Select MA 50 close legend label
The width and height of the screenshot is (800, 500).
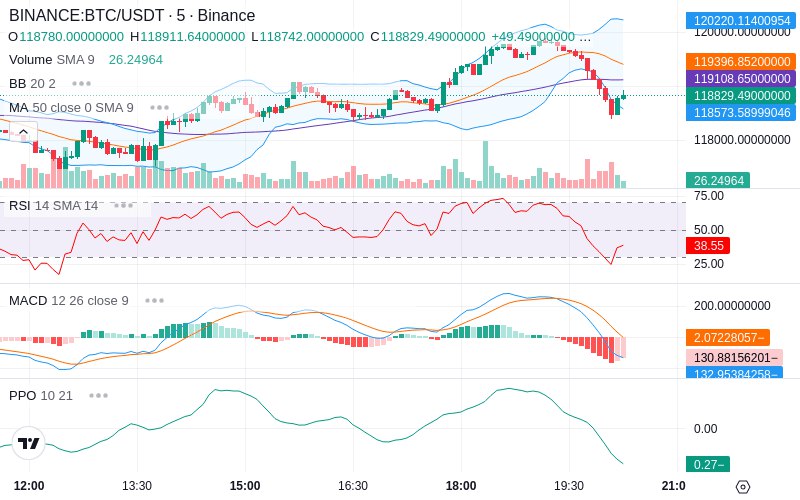click(x=71, y=108)
